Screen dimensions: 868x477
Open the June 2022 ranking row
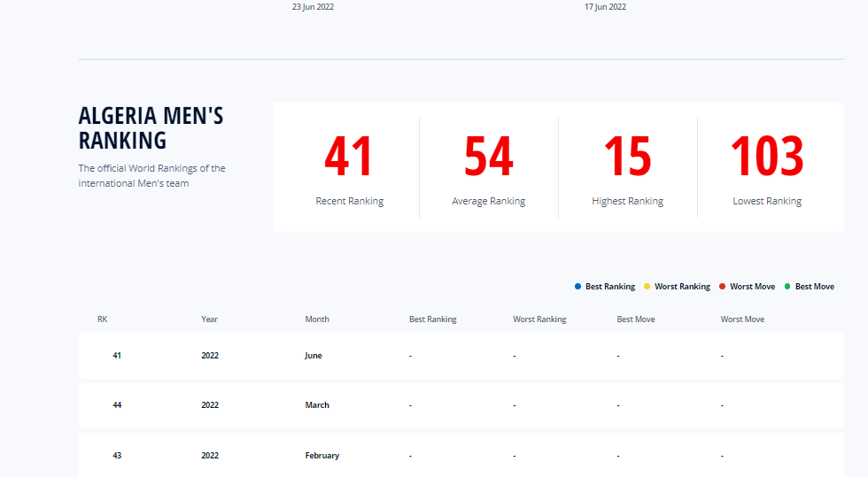(x=461, y=356)
